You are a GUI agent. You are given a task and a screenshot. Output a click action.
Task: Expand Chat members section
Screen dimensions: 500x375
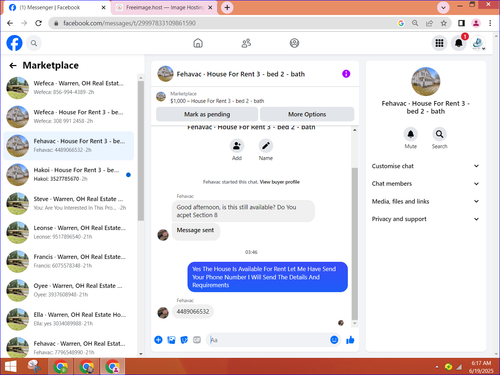click(425, 184)
